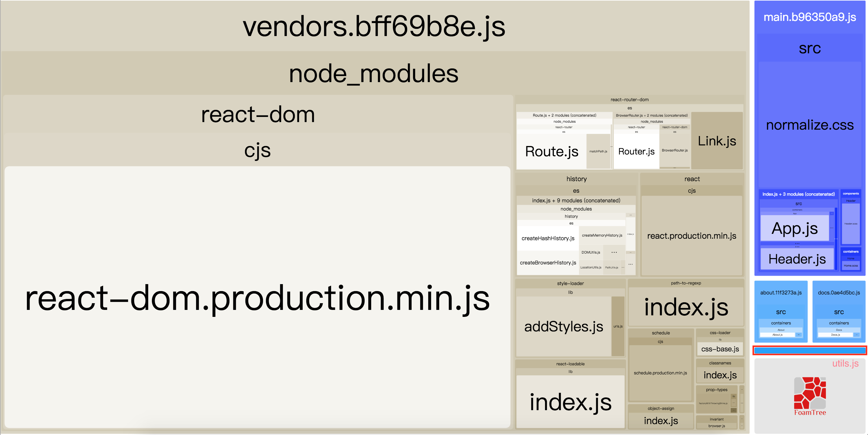The width and height of the screenshot is (868, 435).
Task: Click BrowserRouter.js + 2 modules (concatenated) label
Action: 652,115
